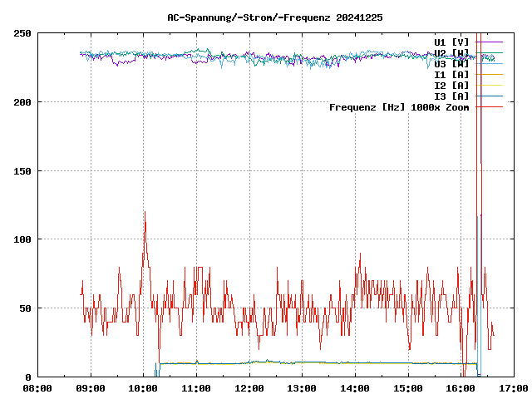Click the red Frequenz legend line sample
The width and height of the screenshot is (532, 399).
pyautogui.click(x=489, y=106)
